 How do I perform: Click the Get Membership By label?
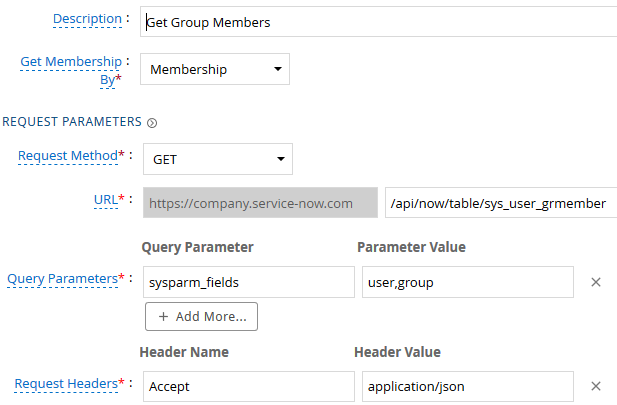pos(71,70)
